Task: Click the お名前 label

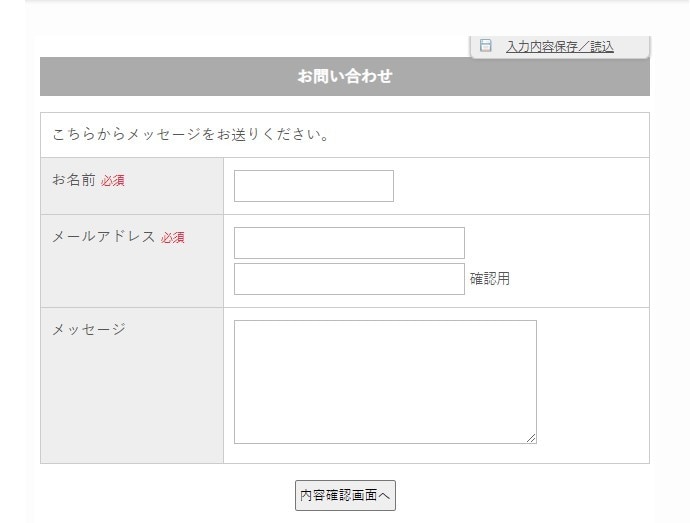Action: 73,180
